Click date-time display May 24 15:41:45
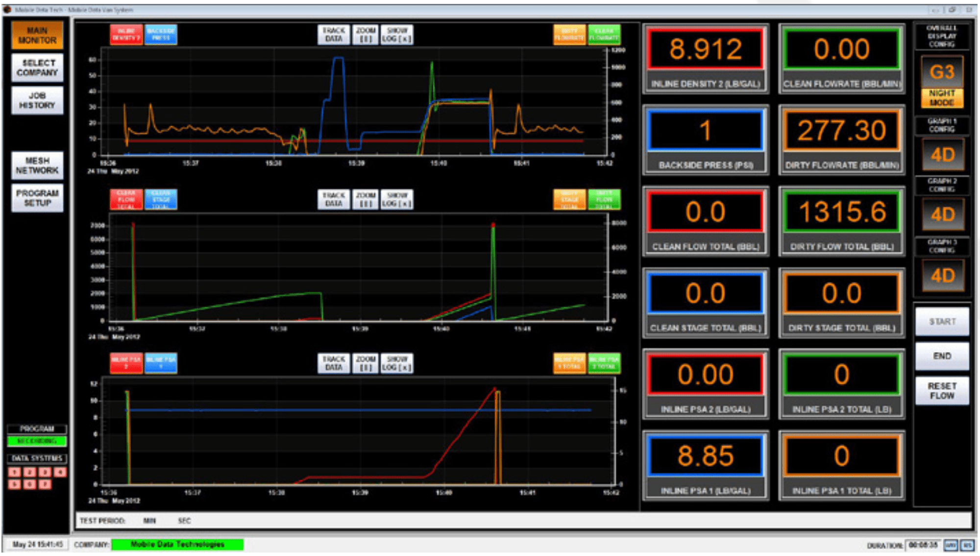Image resolution: width=980 pixels, height=556 pixels. (x=37, y=544)
